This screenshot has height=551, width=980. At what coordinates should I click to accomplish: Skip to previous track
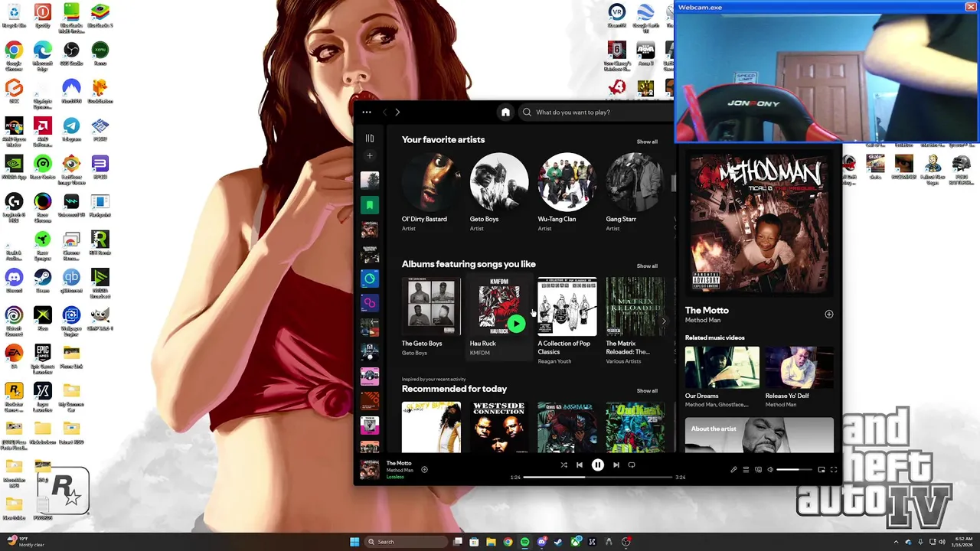(x=580, y=465)
